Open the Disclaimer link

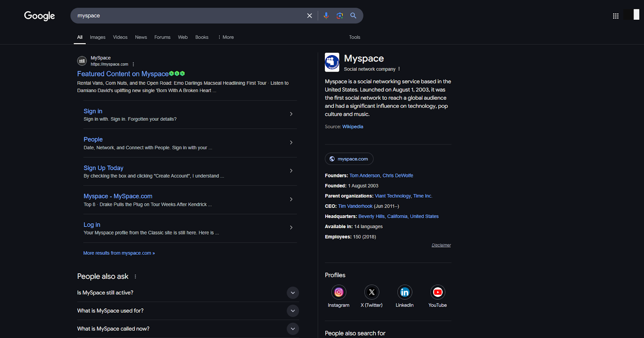441,245
